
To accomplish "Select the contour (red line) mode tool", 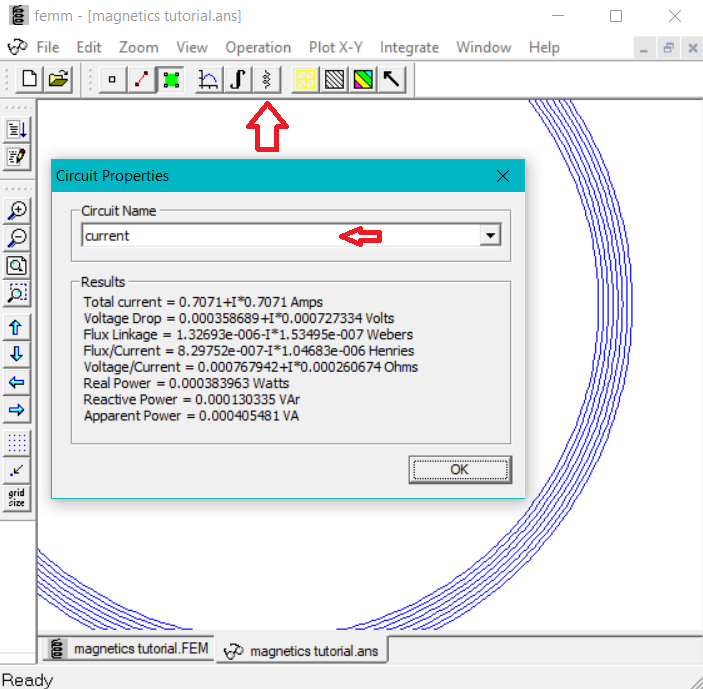I will click(141, 80).
